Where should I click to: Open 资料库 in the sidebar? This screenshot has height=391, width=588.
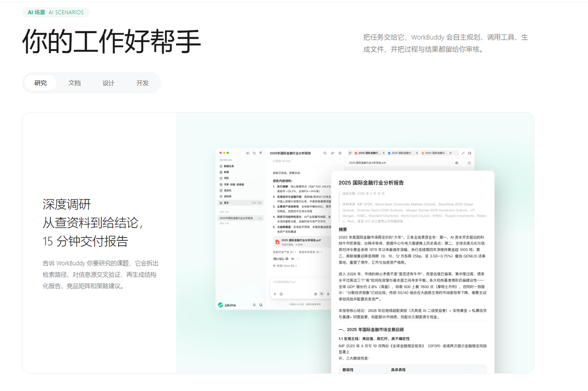click(x=225, y=196)
